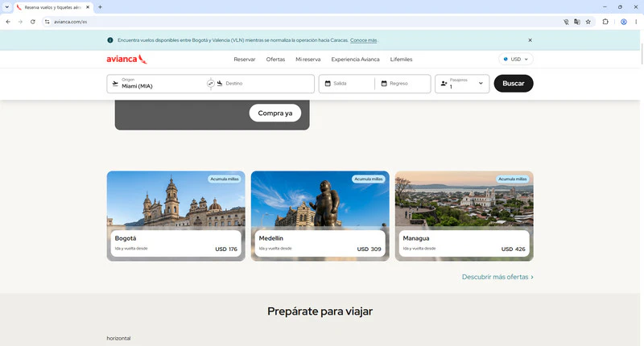Click Acumula millas badge on Medellín card

coord(369,179)
